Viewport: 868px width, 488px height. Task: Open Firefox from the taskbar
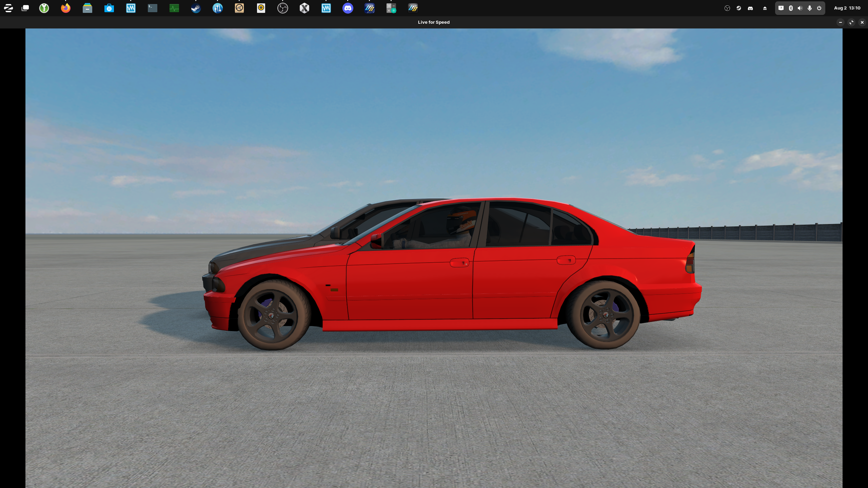coord(66,8)
